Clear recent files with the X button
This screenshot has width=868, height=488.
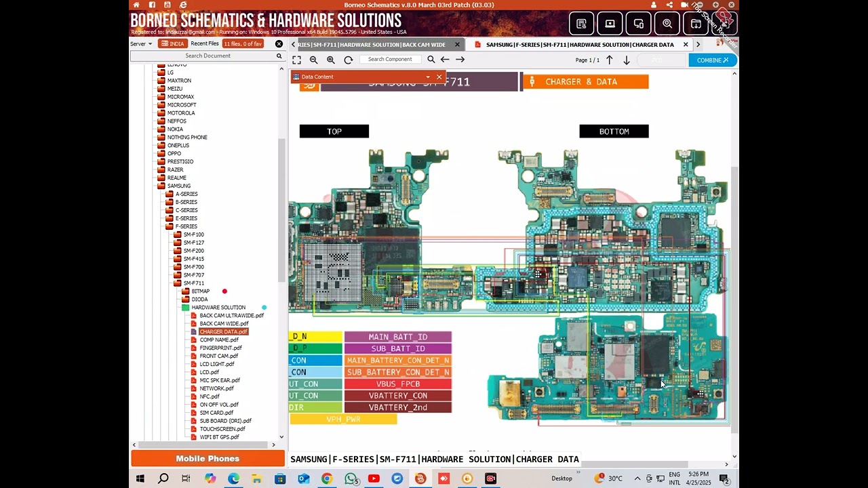click(x=279, y=43)
